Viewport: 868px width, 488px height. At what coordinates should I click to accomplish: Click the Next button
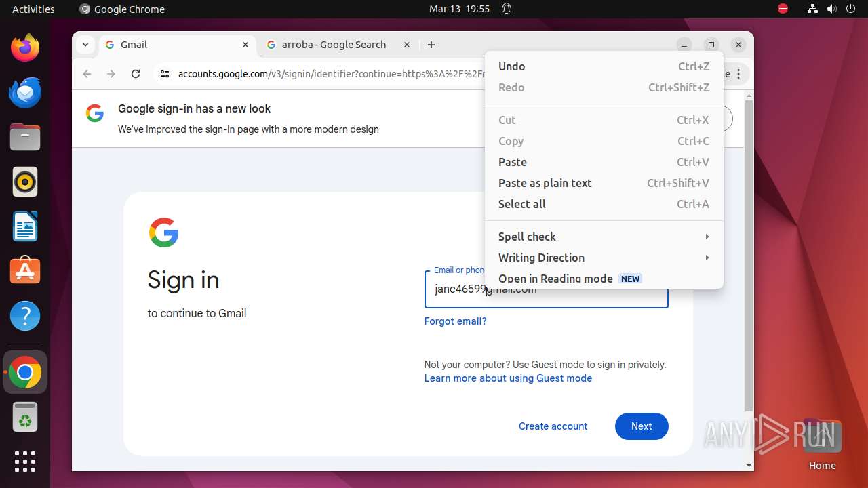[642, 426]
